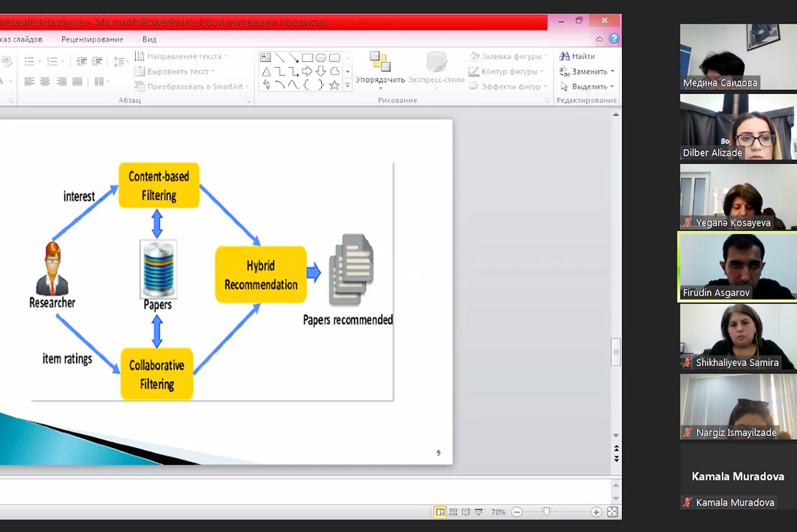Select Firudin Asgarov's video tile
The width and height of the screenshot is (797, 532).
[737, 266]
